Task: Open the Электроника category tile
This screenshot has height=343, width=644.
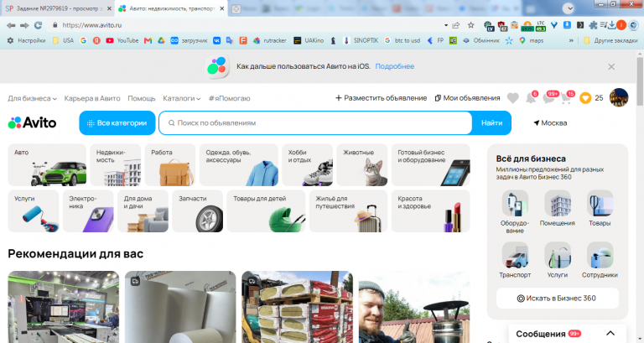Action: click(x=88, y=210)
